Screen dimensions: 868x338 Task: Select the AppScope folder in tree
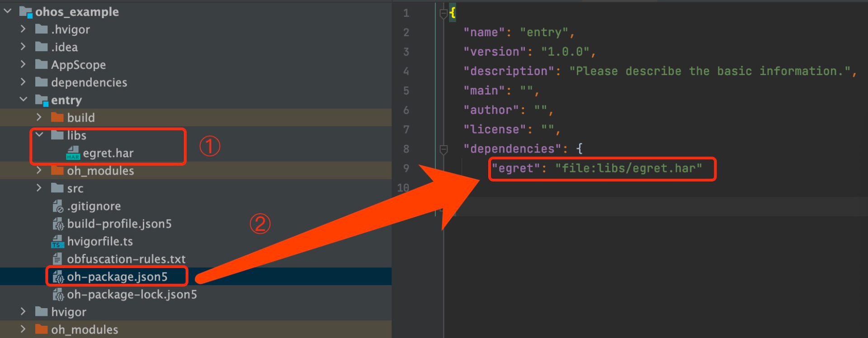(x=78, y=65)
